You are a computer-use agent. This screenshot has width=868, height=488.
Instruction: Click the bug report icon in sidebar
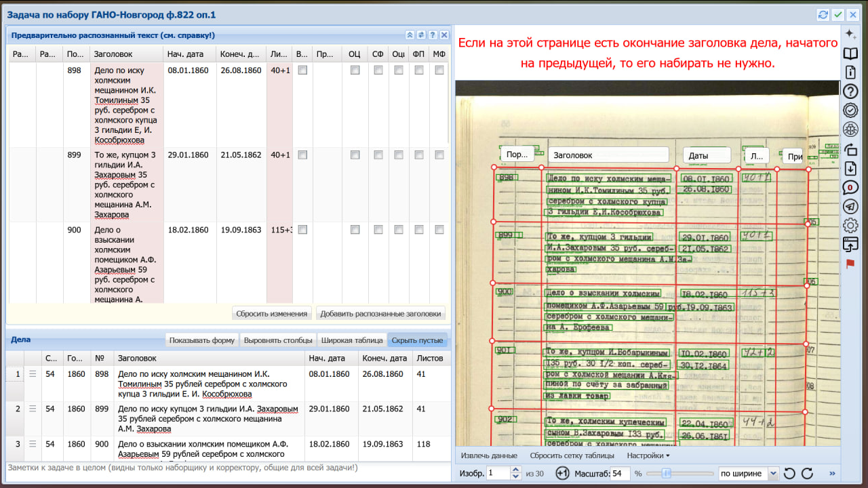click(850, 129)
